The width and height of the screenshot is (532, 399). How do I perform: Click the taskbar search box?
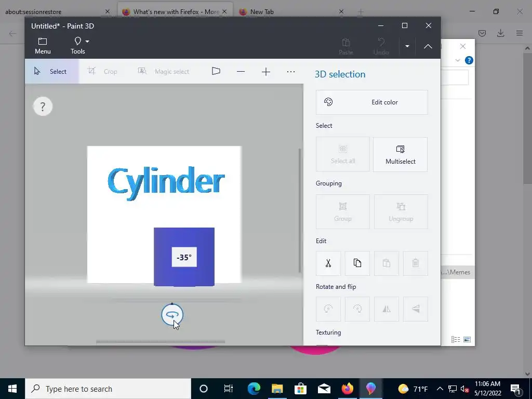click(108, 389)
